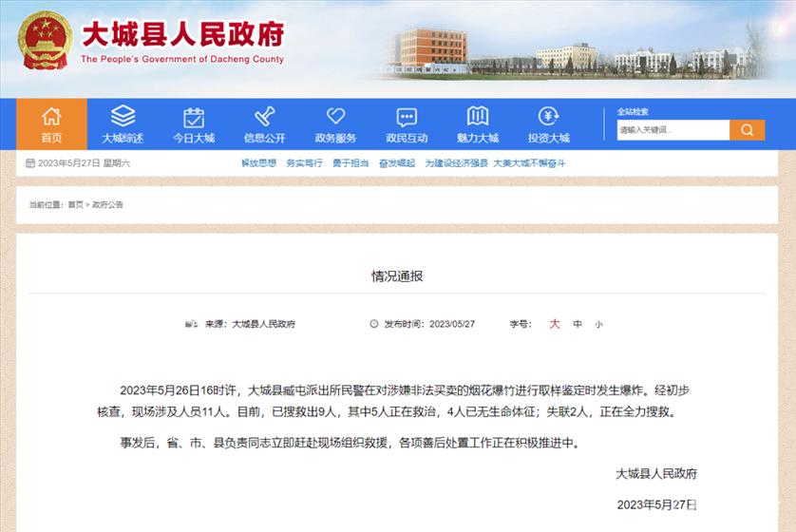
Task: Click the 奋发崛起 slogan text
Action: (397, 163)
